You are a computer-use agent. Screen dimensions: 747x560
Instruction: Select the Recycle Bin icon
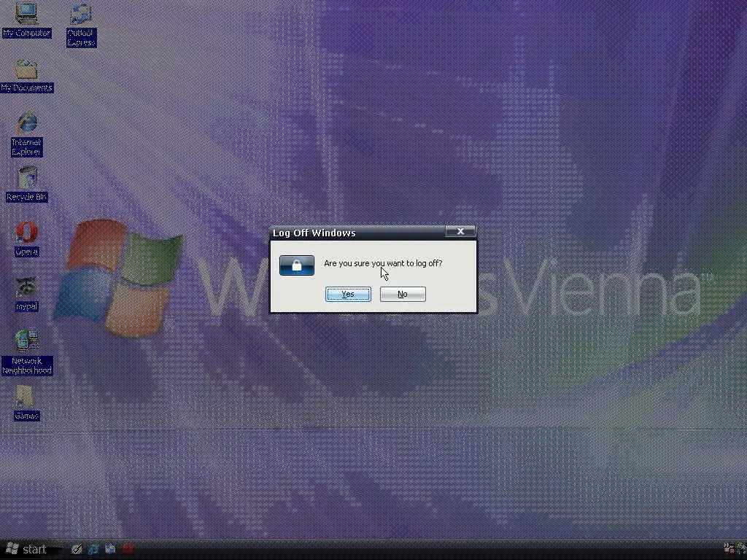point(27,184)
